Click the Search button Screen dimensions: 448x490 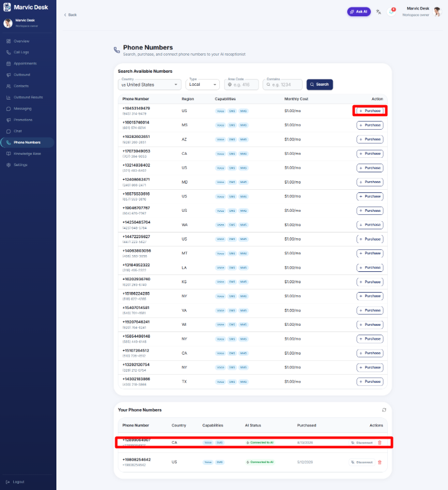point(320,85)
